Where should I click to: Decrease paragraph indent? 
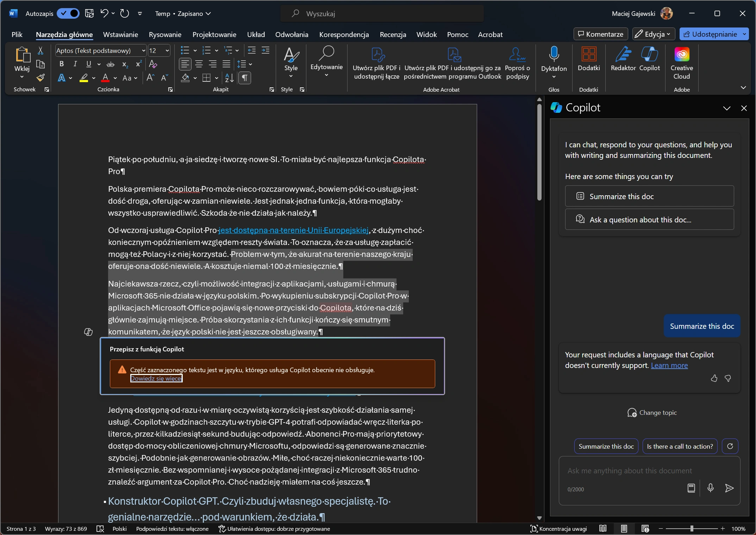(x=251, y=51)
